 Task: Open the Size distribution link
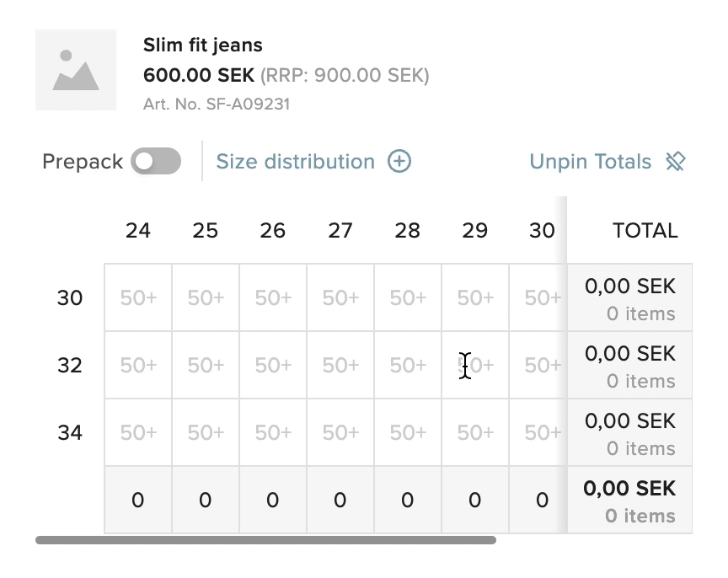coord(295,162)
